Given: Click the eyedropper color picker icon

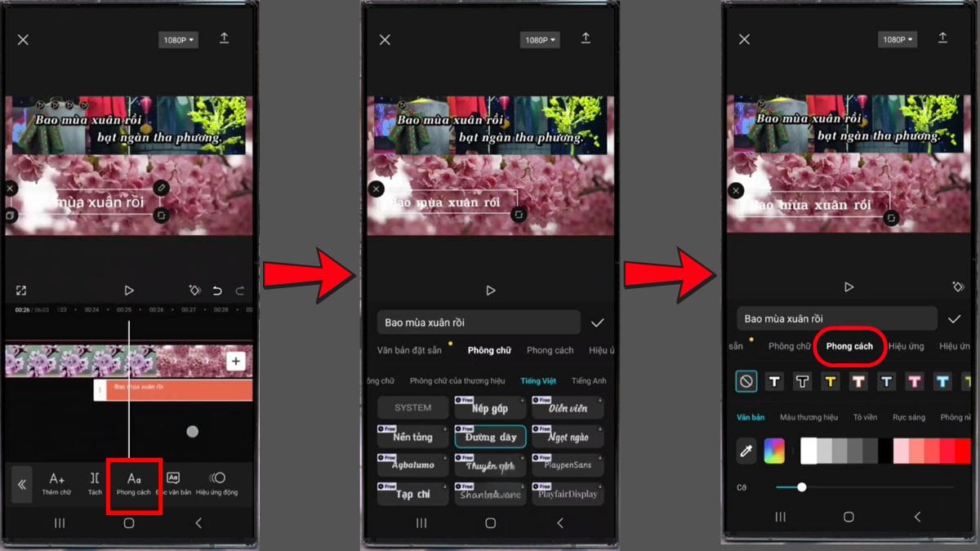Looking at the screenshot, I should [x=745, y=451].
